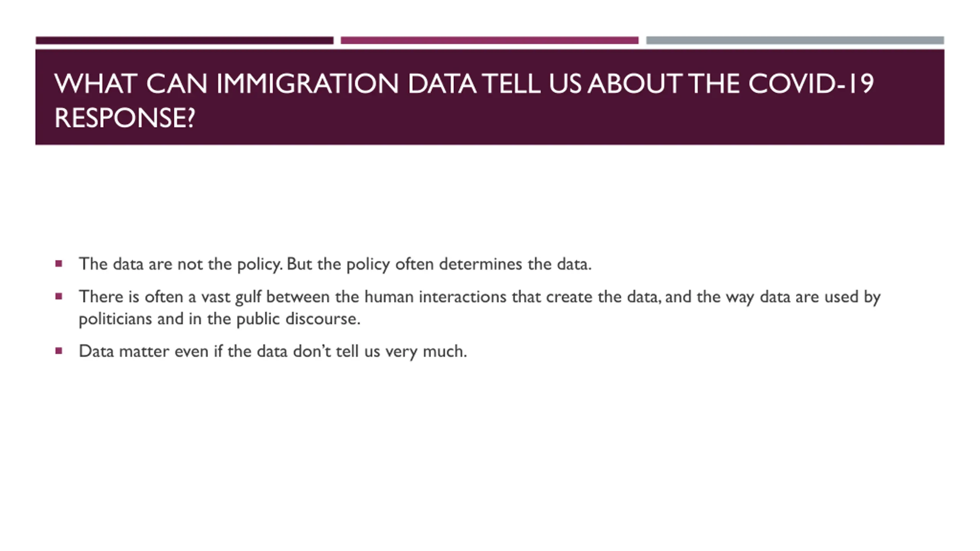Image resolution: width=980 pixels, height=551 pixels.
Task: Click "politicians and in the public discourse." line
Action: 219,319
